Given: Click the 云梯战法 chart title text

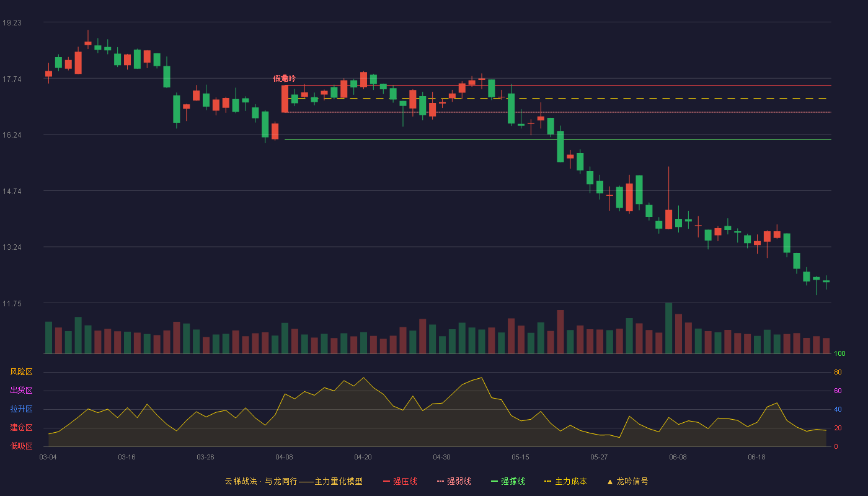Looking at the screenshot, I should pyautogui.click(x=241, y=481).
